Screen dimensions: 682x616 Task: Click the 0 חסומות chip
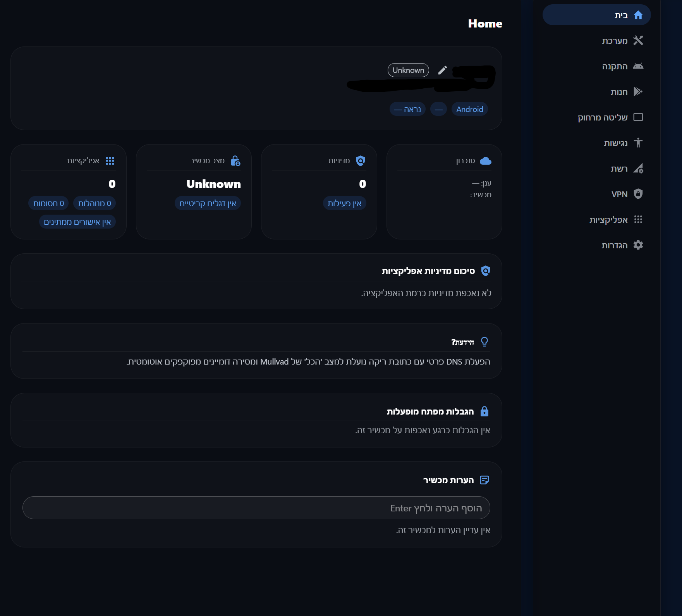click(x=48, y=203)
